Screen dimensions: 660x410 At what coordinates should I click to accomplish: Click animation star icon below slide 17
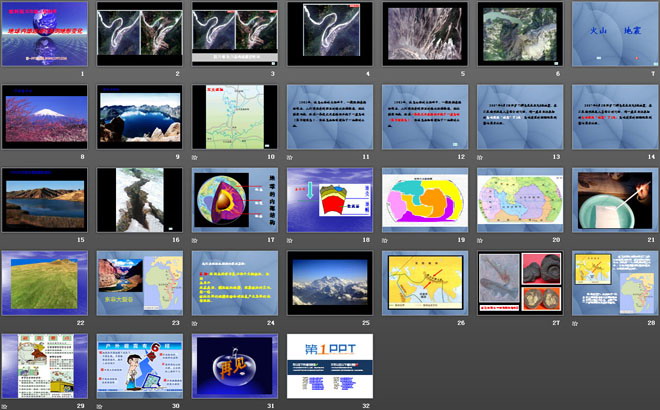(196, 240)
